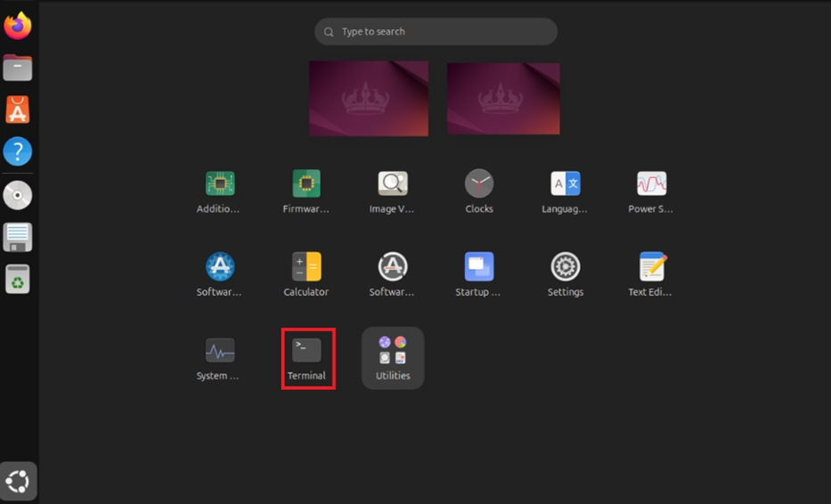Click the Type to search field
This screenshot has height=504, width=831.
[436, 32]
